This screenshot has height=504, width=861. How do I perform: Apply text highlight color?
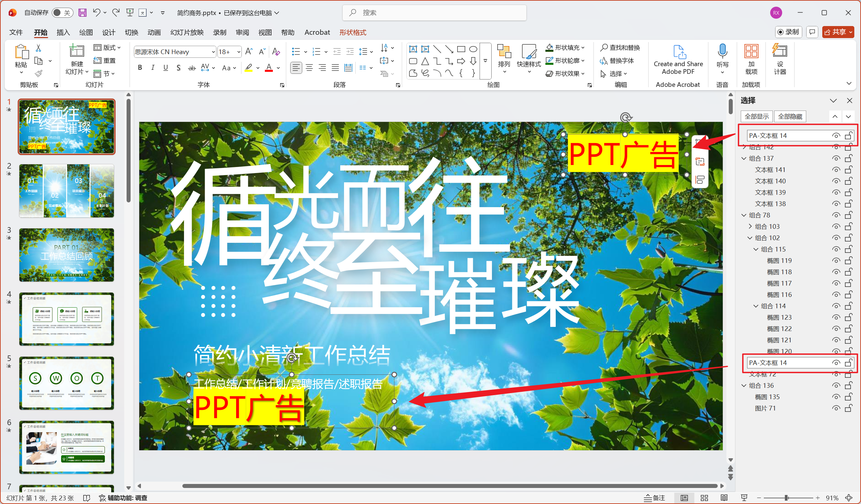tap(248, 67)
